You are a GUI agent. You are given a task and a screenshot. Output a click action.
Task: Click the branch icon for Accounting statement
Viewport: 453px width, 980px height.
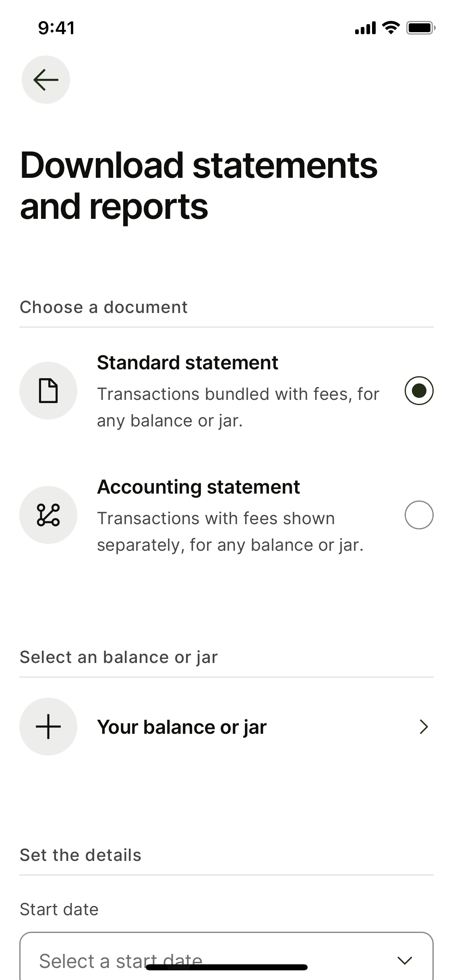(x=48, y=515)
